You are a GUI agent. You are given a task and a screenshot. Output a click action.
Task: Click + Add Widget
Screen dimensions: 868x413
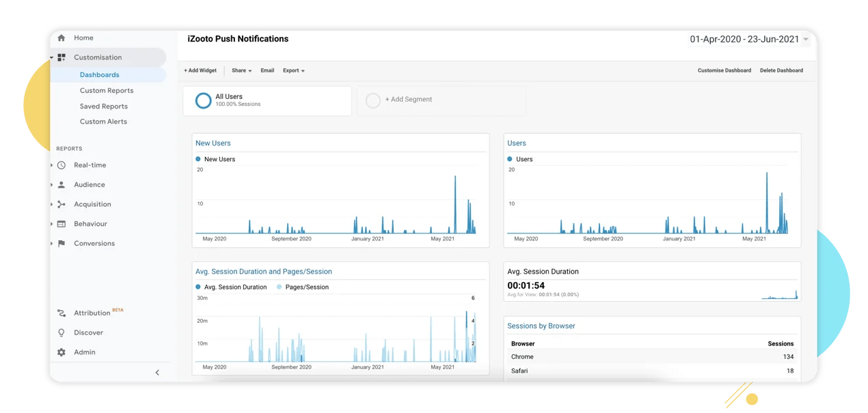click(x=200, y=70)
